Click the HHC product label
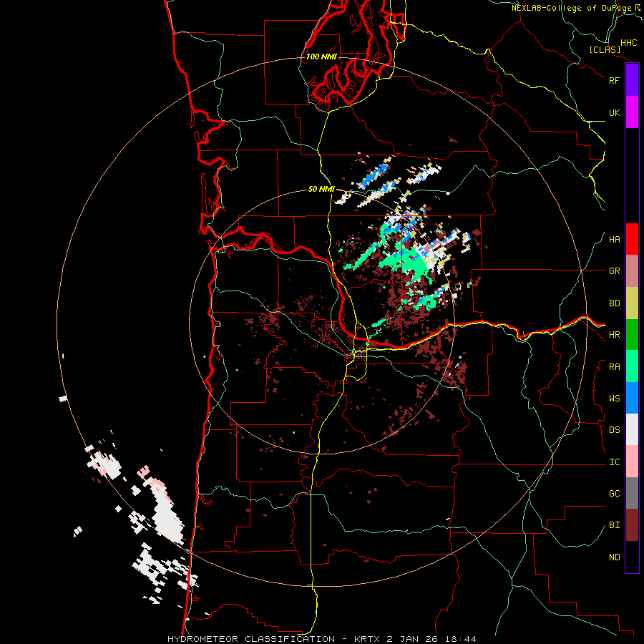Viewport: 644px width, 644px height. point(628,43)
